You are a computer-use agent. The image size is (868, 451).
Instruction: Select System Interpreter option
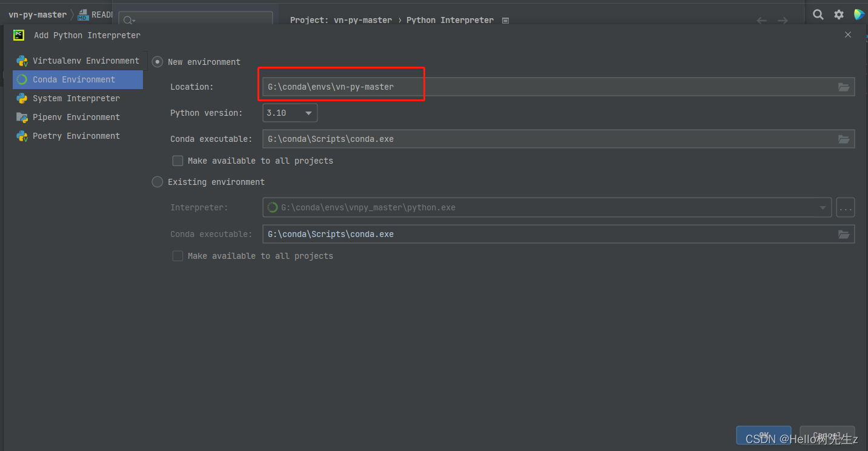78,98
